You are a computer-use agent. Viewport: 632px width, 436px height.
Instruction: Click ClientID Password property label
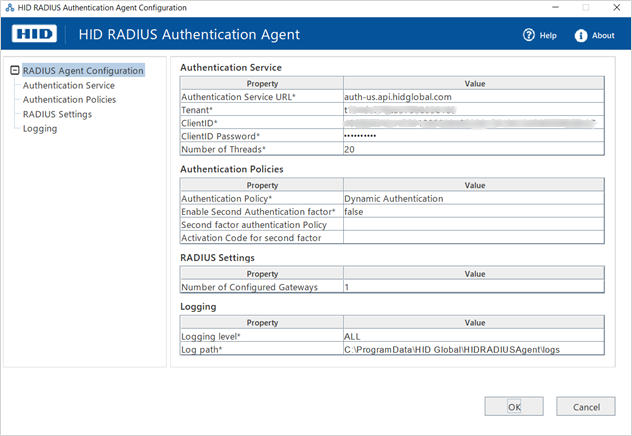(x=220, y=136)
